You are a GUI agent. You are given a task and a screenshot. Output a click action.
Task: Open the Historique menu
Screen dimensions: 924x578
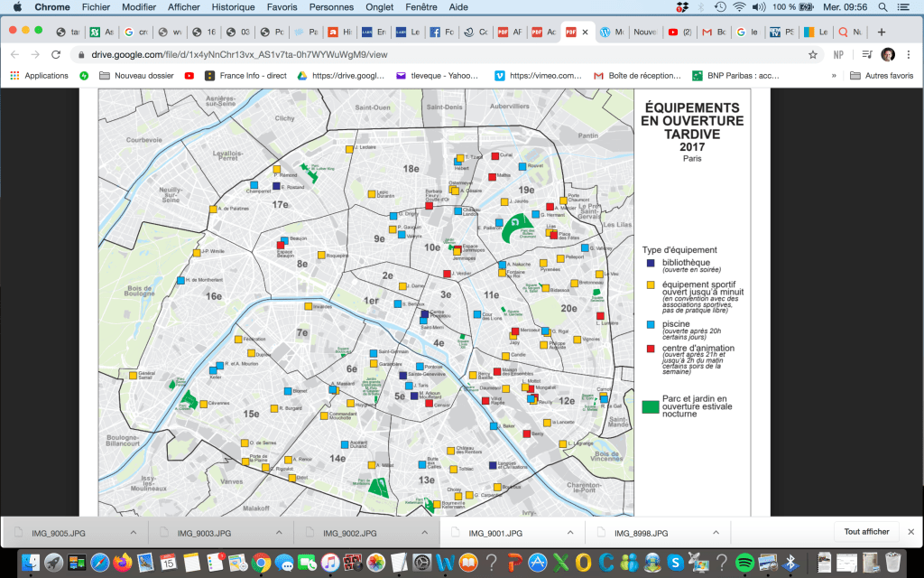233,7
